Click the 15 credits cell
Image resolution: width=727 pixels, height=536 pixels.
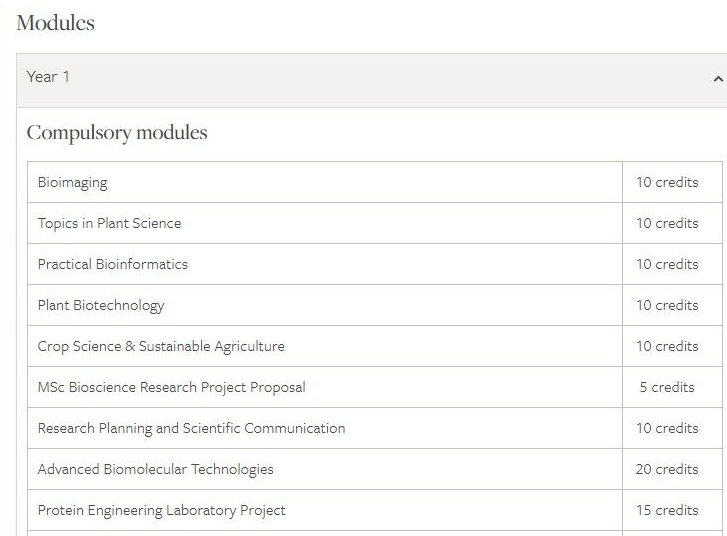click(667, 511)
